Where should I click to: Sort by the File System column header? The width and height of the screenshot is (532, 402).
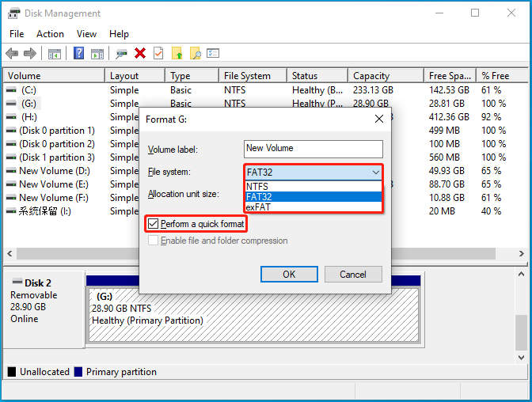click(253, 76)
